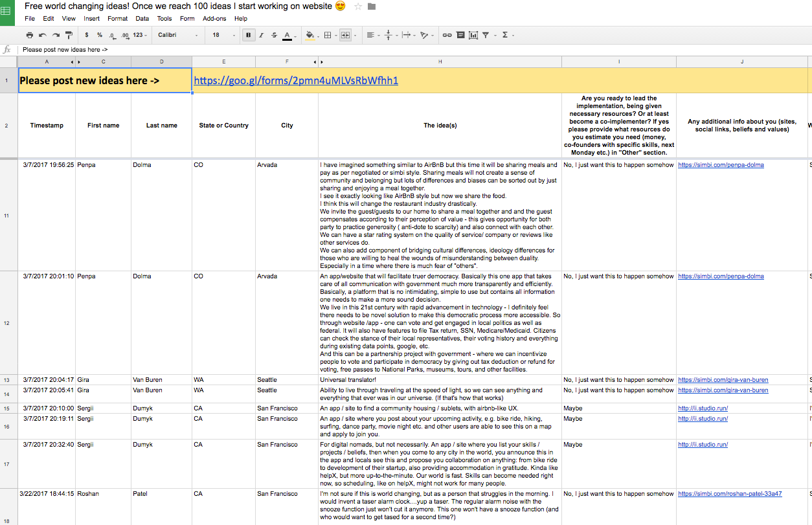Open the simbi.com/penpa-dolma link in row 12
This screenshot has width=812, height=525.
[x=721, y=276]
